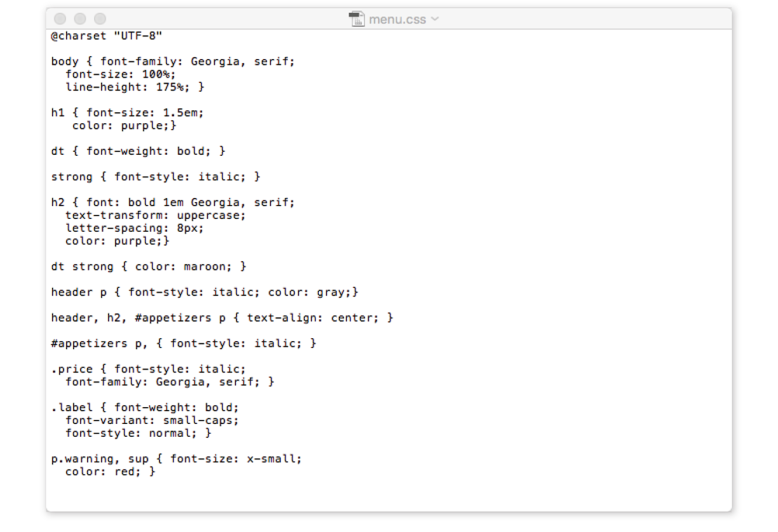The height and width of the screenshot is (532, 778).
Task: Click the dt strong selector text
Action: coord(82,267)
